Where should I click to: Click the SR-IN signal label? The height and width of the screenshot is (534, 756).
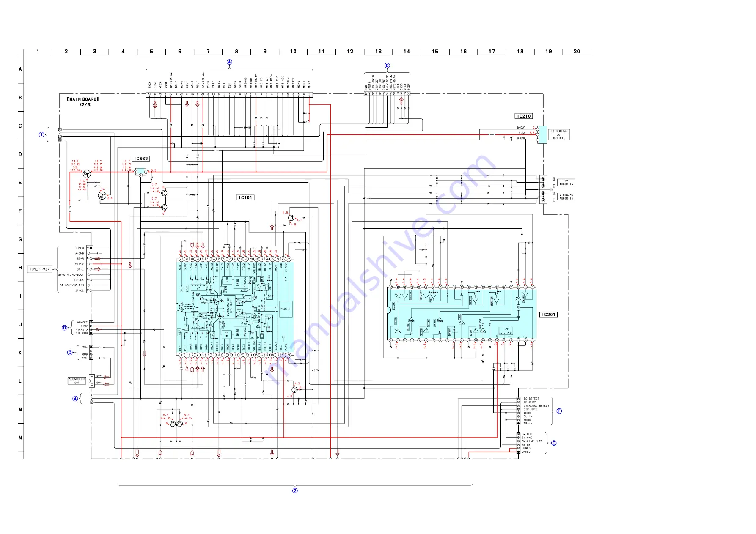(x=528, y=424)
